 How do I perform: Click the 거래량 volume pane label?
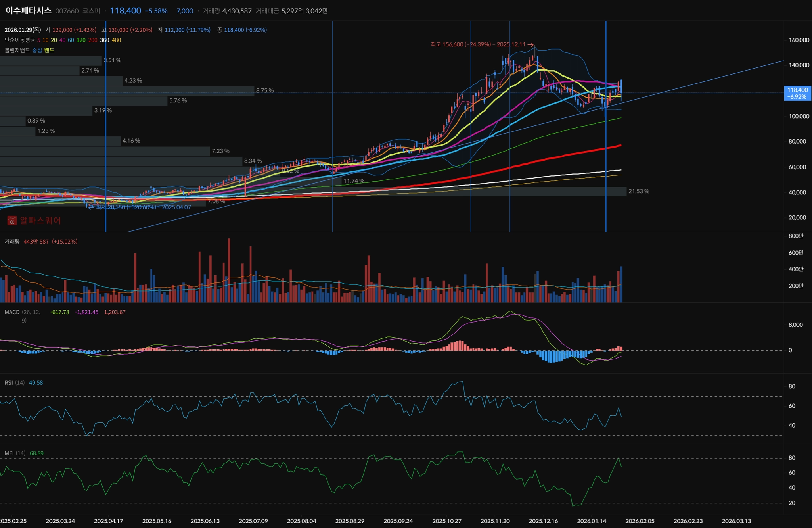(12, 242)
